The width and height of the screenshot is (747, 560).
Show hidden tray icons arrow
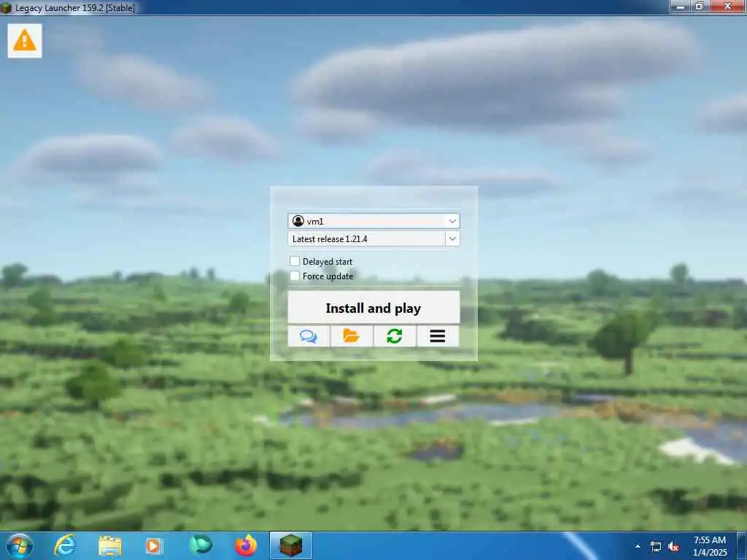click(638, 546)
